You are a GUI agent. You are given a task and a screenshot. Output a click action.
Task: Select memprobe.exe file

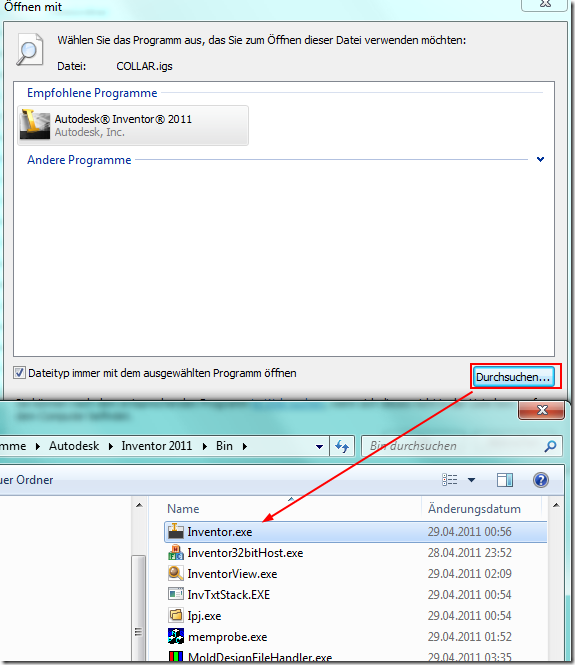pos(355,637)
